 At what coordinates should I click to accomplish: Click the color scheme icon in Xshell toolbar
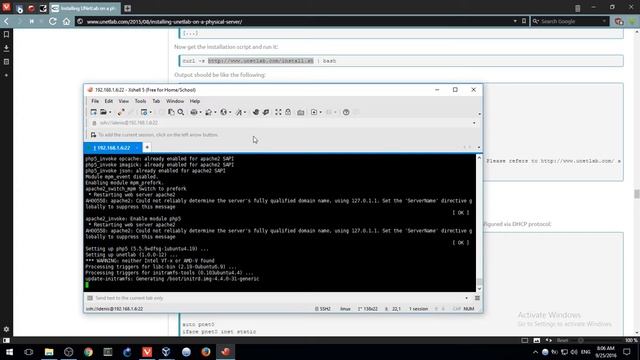click(x=209, y=112)
